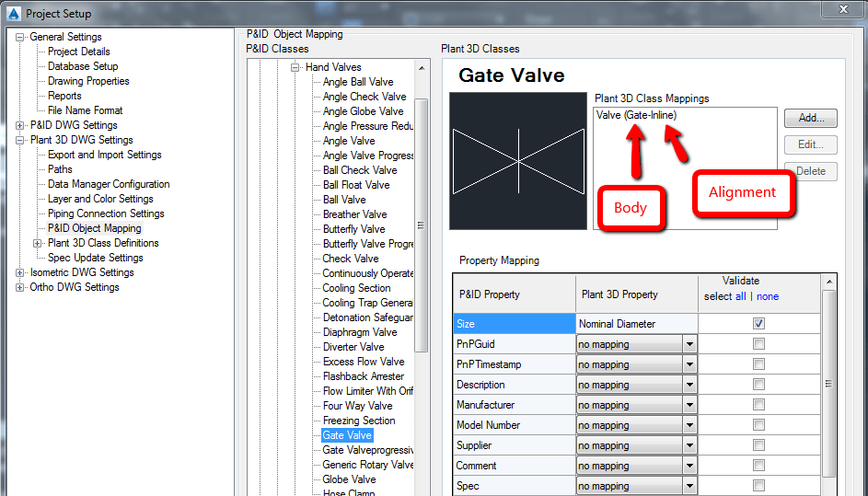Check the Description validate checkbox
Image resolution: width=868 pixels, height=496 pixels.
758,385
